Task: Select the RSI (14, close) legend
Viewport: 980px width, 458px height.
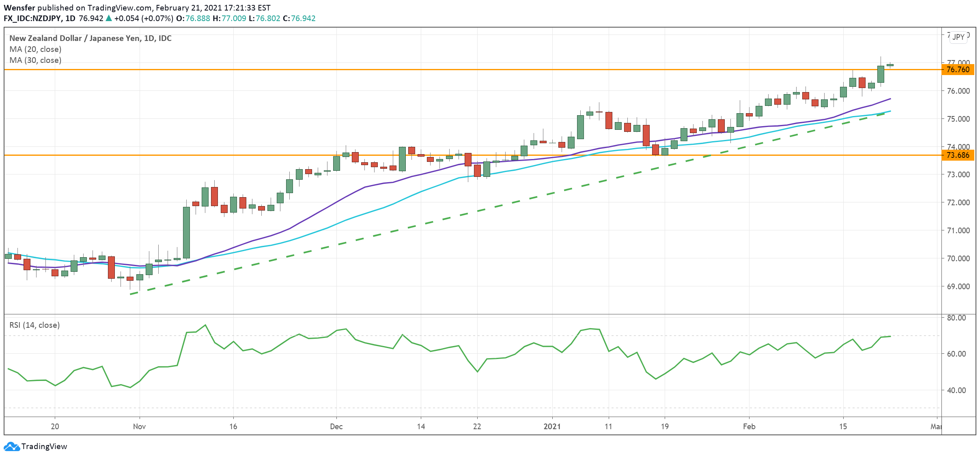Action: click(x=34, y=325)
